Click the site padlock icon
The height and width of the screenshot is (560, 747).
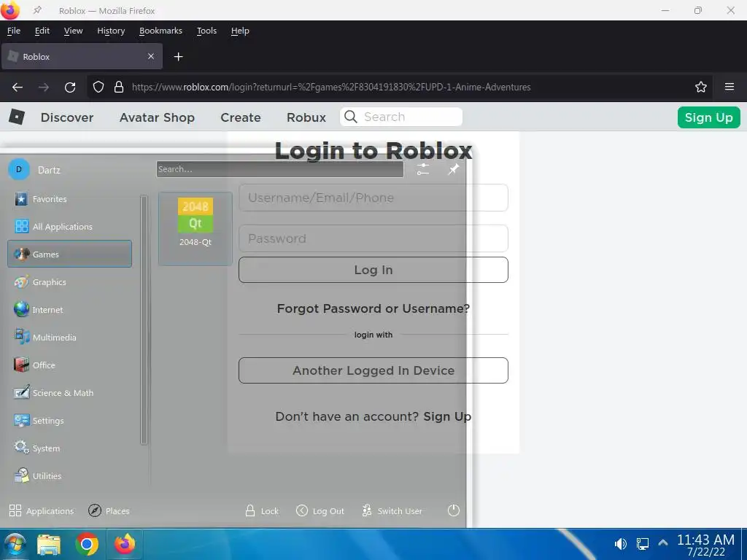(x=119, y=87)
